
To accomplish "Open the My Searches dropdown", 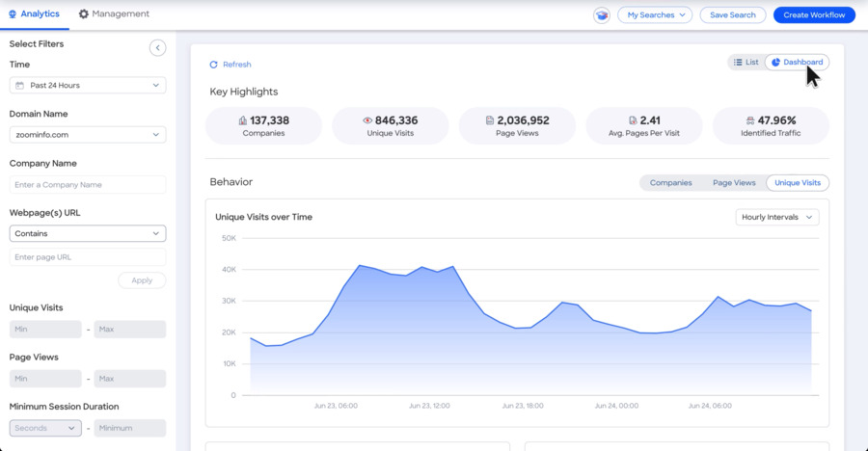I will 655,15.
